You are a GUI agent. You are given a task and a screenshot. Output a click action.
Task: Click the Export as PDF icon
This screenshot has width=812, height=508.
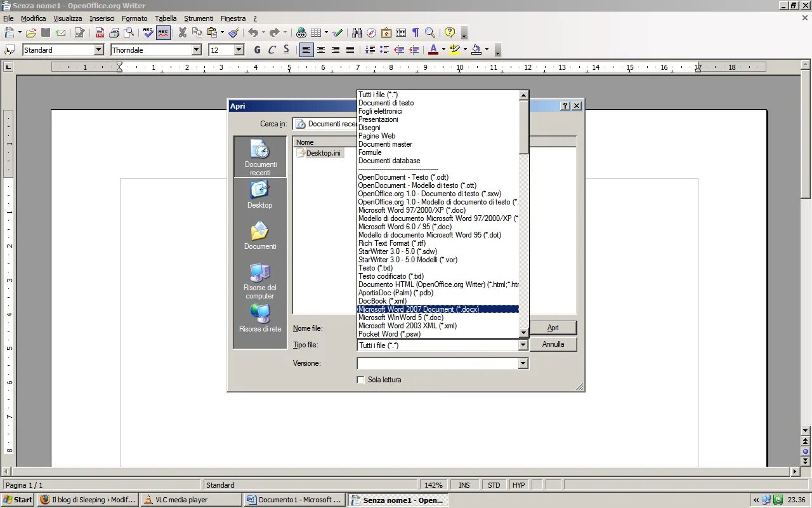point(100,32)
